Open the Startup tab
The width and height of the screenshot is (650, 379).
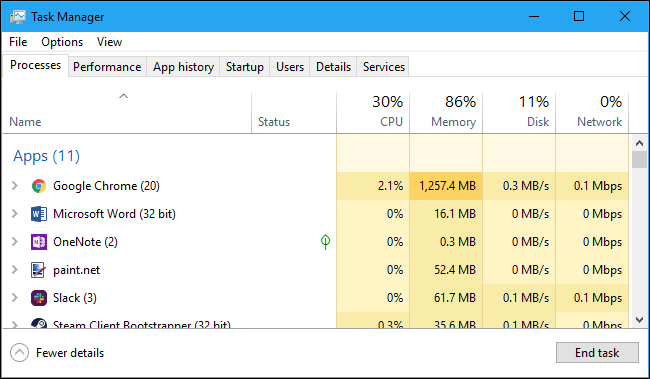coord(245,67)
